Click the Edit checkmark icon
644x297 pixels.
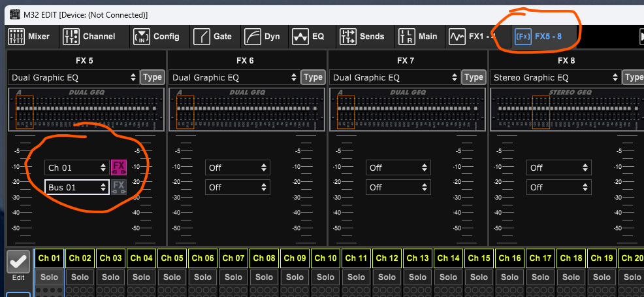coord(18,263)
